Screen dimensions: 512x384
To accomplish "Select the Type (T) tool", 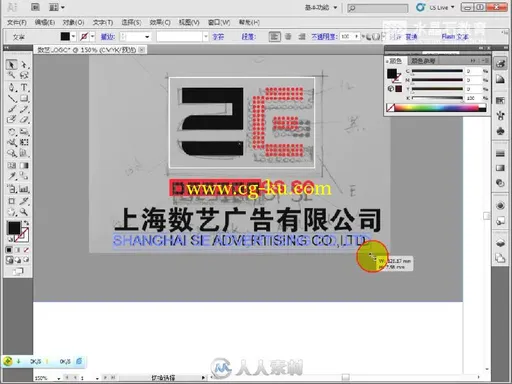I will tap(24, 87).
